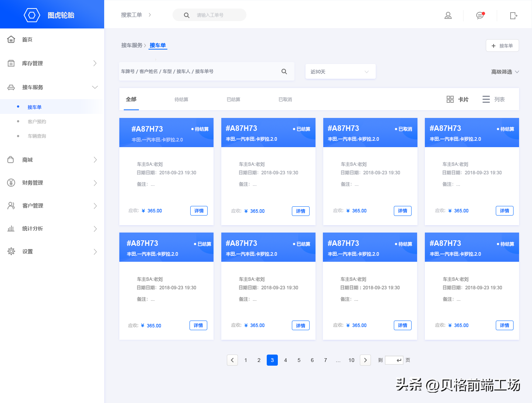Expand the 库存管理 menu chevron
This screenshot has height=403, width=532.
click(x=95, y=63)
